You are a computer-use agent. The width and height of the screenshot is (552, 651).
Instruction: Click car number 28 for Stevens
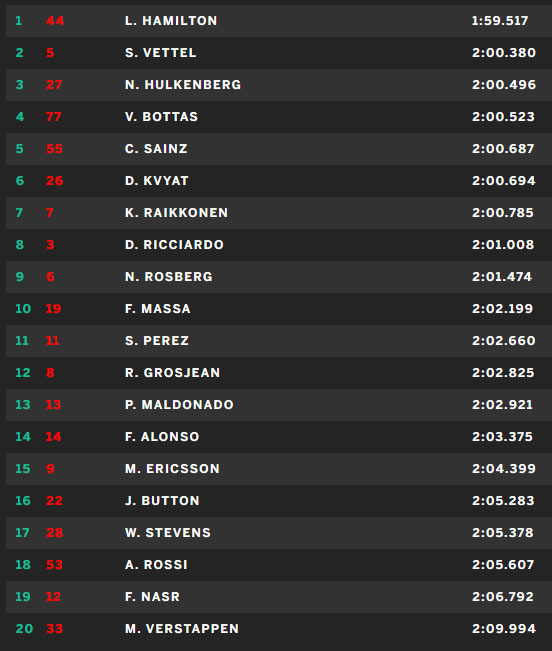[x=54, y=532]
